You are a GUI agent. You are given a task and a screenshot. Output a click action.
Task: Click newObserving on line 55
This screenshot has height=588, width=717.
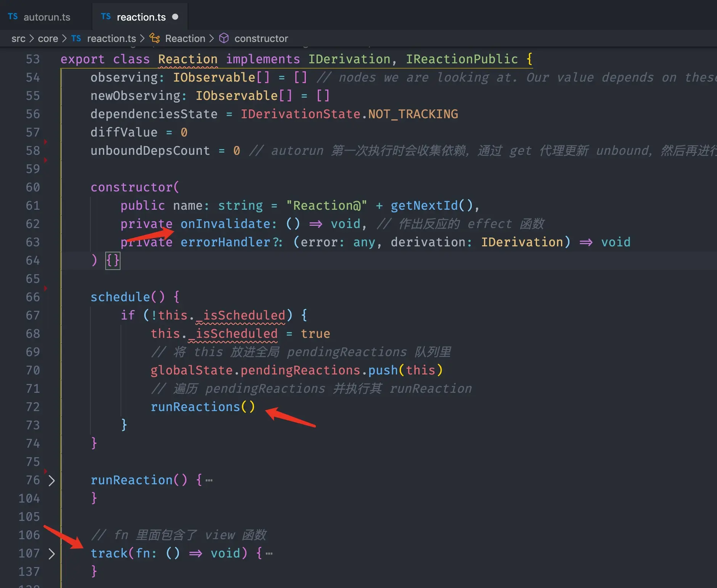pyautogui.click(x=135, y=96)
